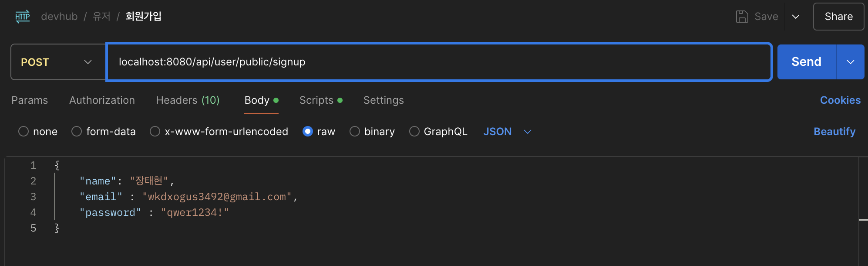Choose x-www-form-urlencoded body type

(x=155, y=131)
